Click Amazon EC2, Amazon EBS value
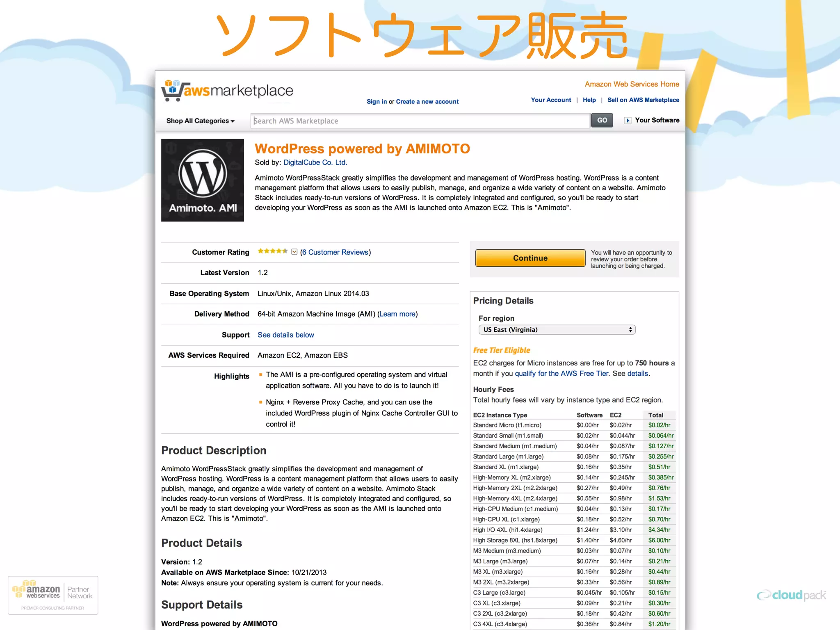 click(x=303, y=356)
